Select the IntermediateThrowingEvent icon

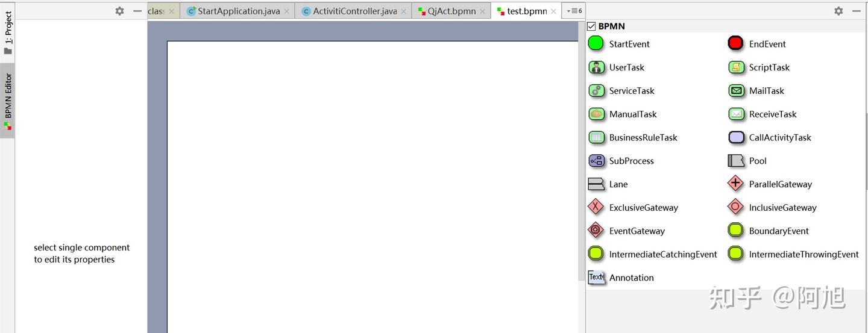coord(735,254)
